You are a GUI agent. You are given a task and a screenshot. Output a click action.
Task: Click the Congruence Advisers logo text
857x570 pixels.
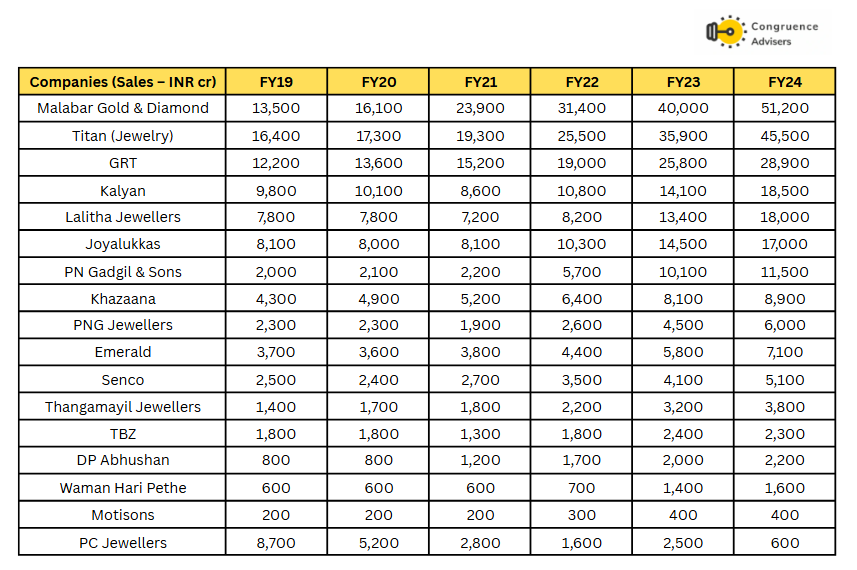[x=784, y=34]
